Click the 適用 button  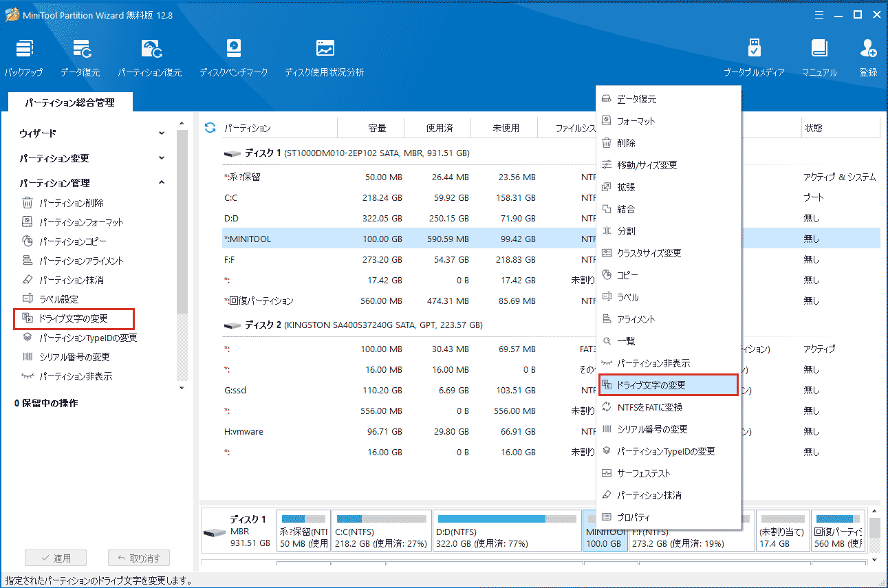pos(56,558)
